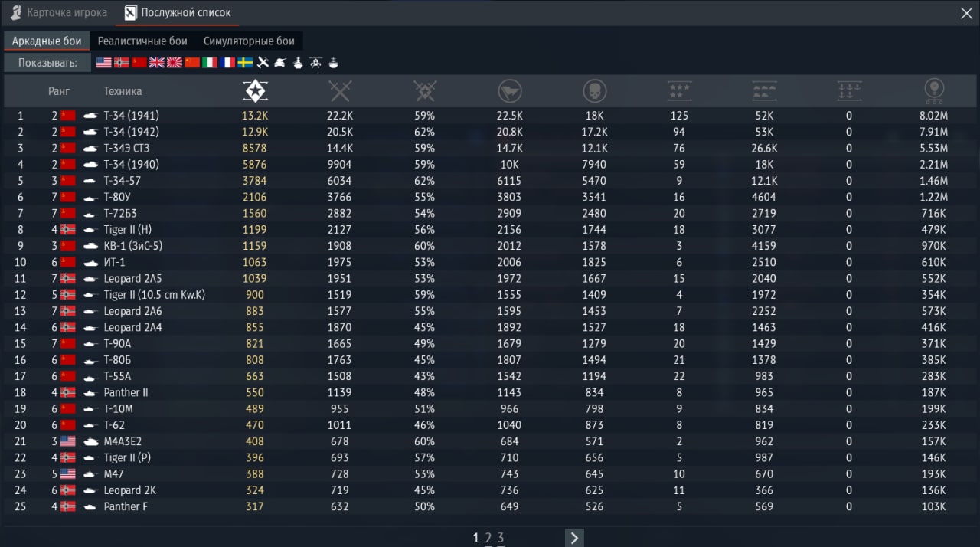The image size is (980, 547).
Task: Select the ИТ-1 vehicle name
Action: [x=114, y=262]
